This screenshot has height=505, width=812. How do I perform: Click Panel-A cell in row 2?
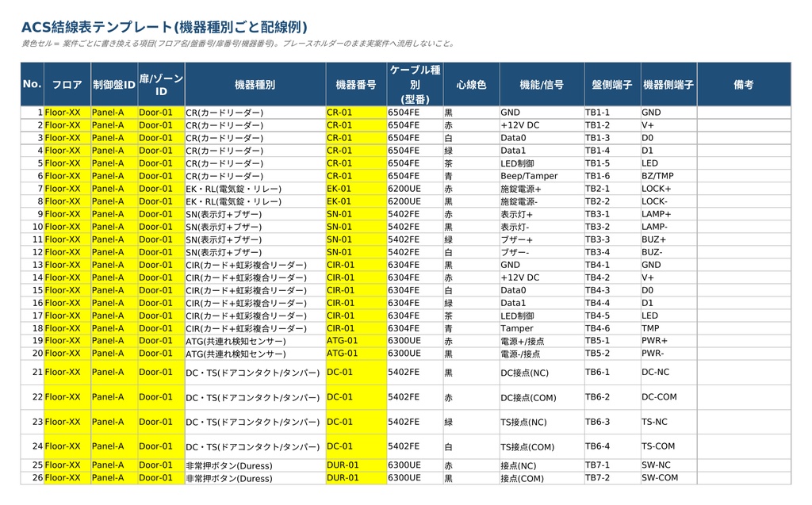tap(114, 125)
